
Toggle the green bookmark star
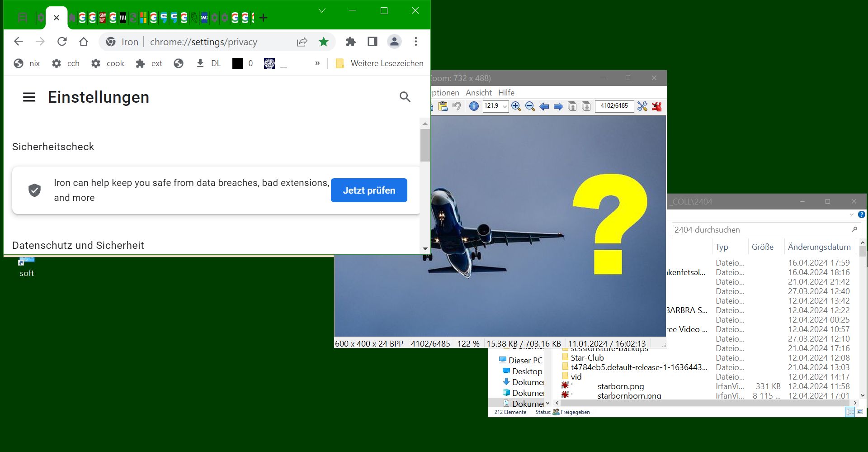point(324,42)
